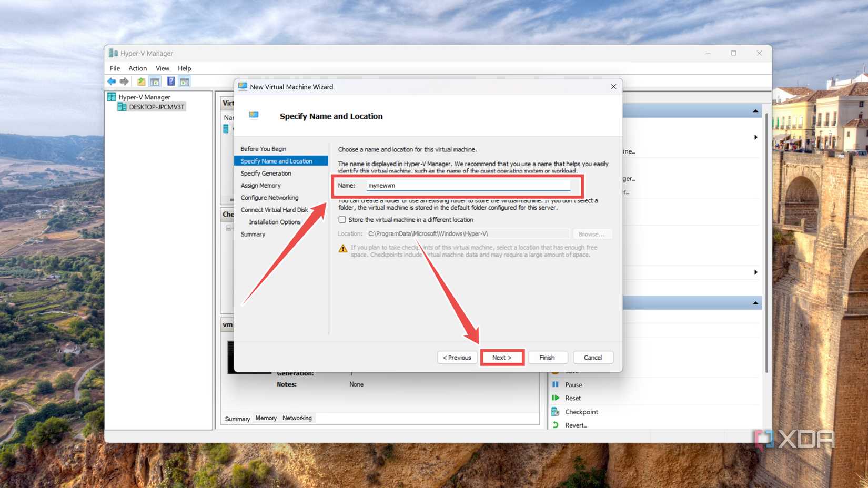Screen dimensions: 868x488
Task: Cancel the New Virtual Machine Wizard
Action: 593,357
